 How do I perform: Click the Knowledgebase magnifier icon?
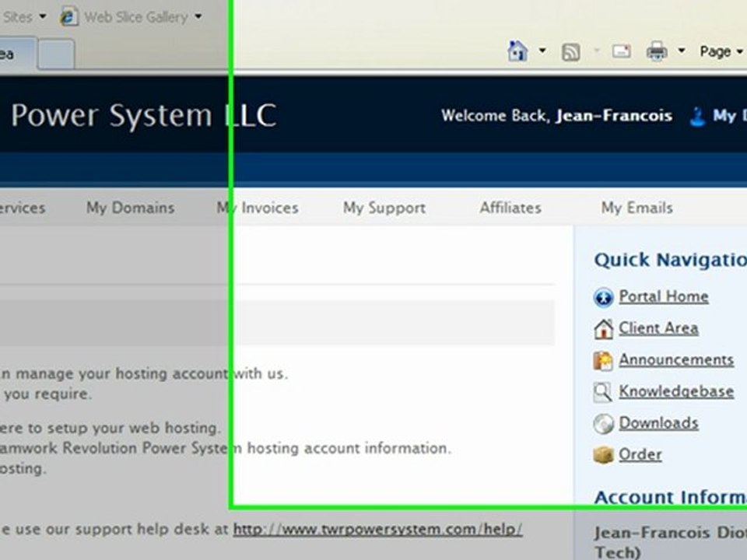[x=603, y=392]
